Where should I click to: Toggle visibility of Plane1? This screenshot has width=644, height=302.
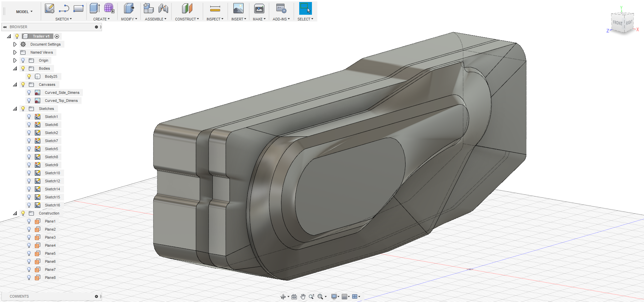[x=29, y=221]
